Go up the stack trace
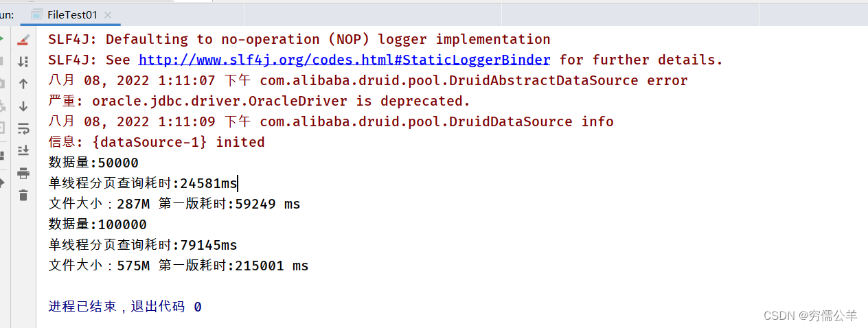 pos(23,84)
